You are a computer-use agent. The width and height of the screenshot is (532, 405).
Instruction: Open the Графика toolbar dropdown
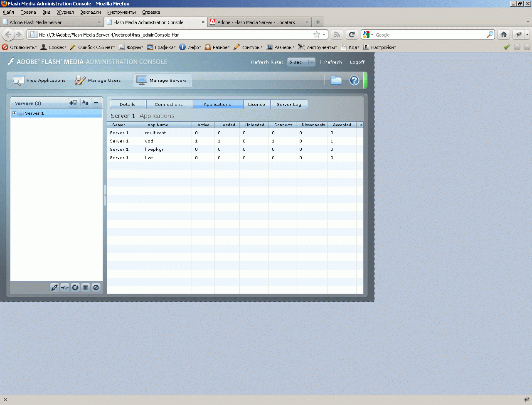click(161, 47)
